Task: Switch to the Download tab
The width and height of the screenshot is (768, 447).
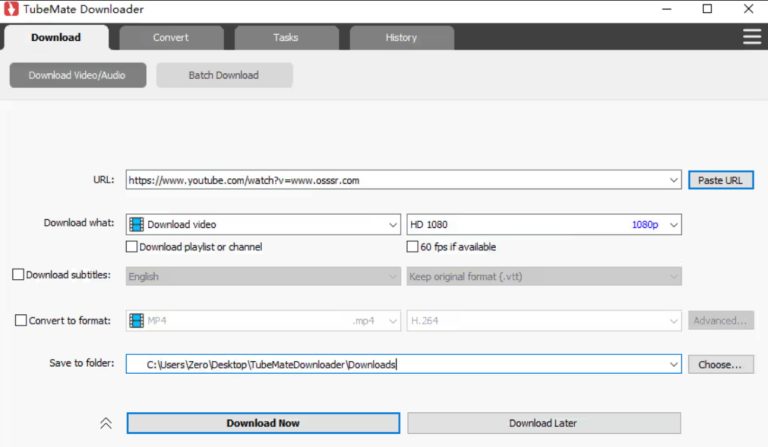Action: (56, 37)
